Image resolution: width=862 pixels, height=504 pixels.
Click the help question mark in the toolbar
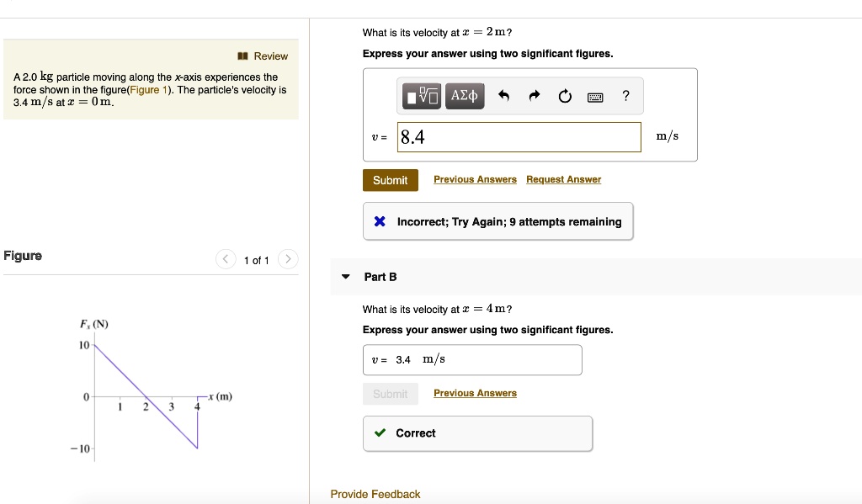click(625, 95)
